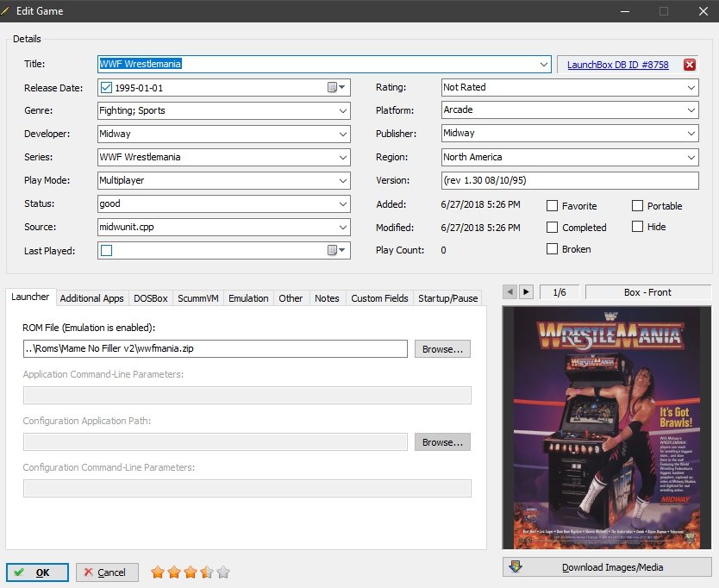719x588 pixels.
Task: Open the Custom Fields tab
Action: [x=379, y=298]
